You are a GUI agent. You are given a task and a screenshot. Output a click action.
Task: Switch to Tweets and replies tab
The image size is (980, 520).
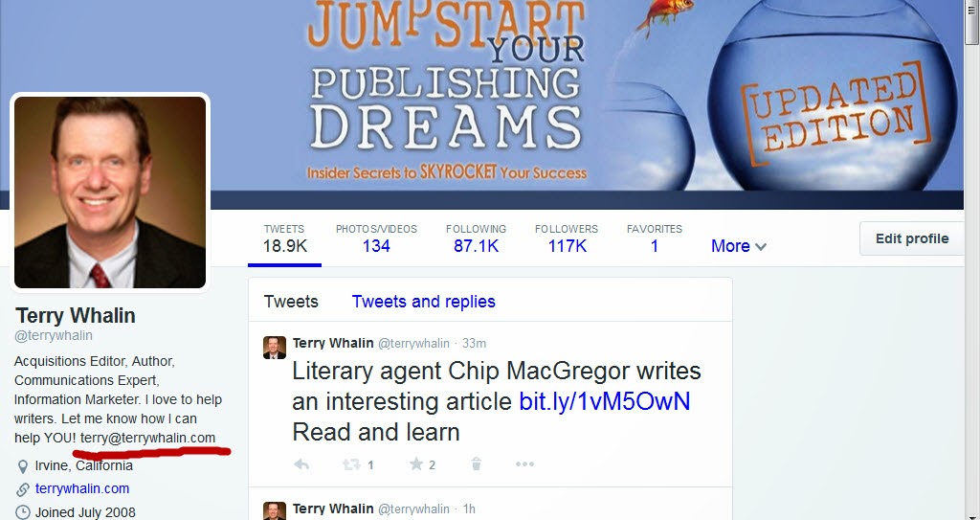pyautogui.click(x=423, y=302)
